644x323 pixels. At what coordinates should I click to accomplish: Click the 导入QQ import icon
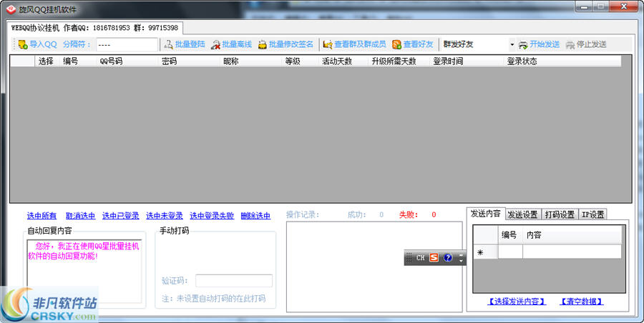[x=23, y=44]
